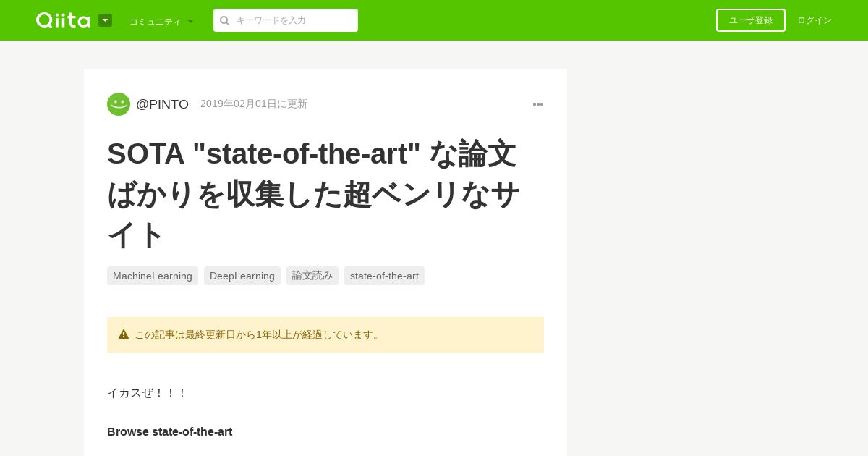
Task: Click the Qiita logo
Action: point(63,20)
